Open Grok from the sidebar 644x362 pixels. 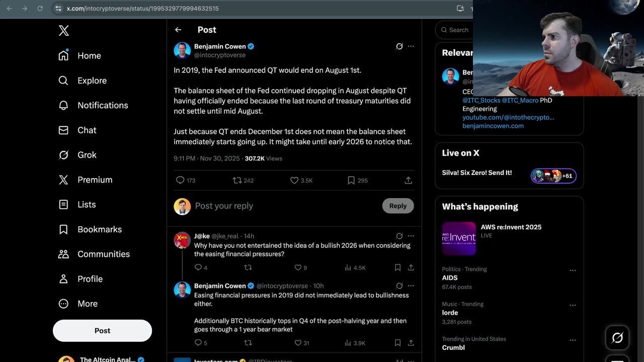(x=77, y=155)
